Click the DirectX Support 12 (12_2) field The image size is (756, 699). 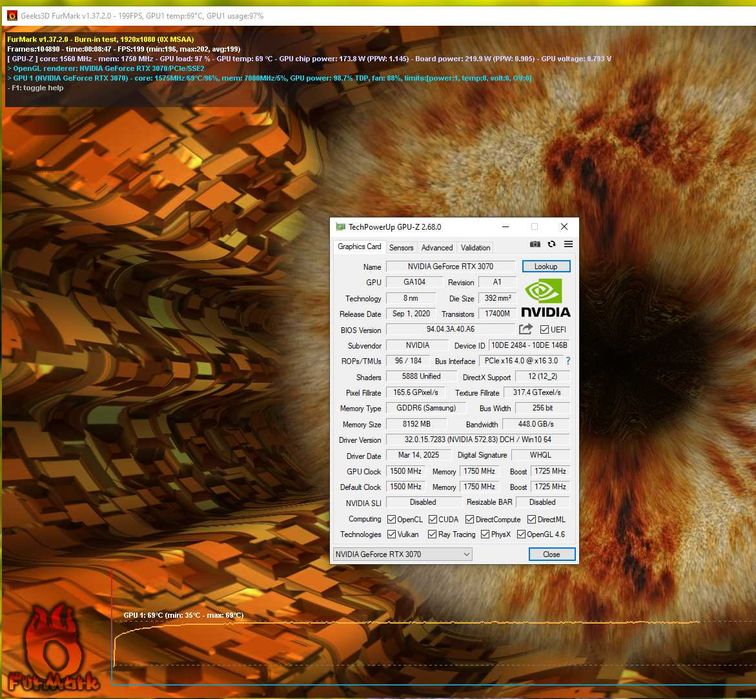542,376
